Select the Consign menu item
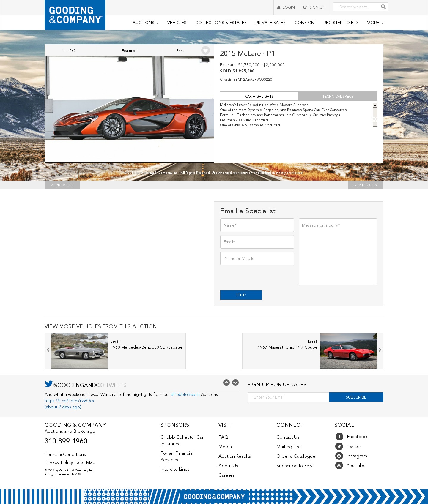The height and width of the screenshot is (504, 428). tap(304, 23)
